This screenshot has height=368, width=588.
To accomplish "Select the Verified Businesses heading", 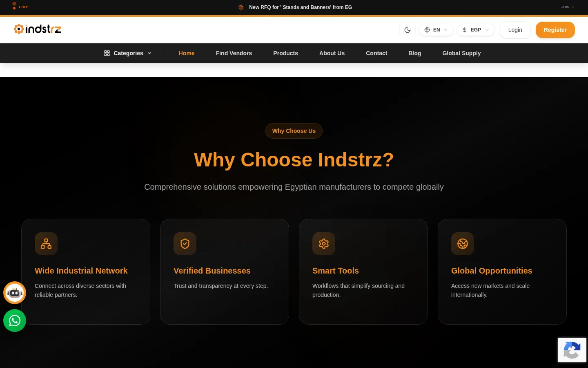I will (212, 271).
